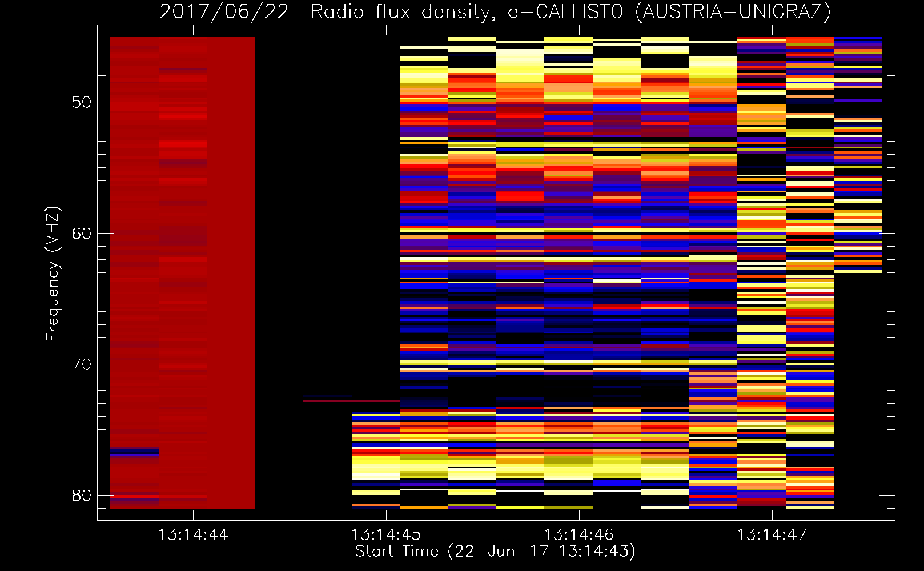Click the time tick label '13:14:47'

[772, 535]
